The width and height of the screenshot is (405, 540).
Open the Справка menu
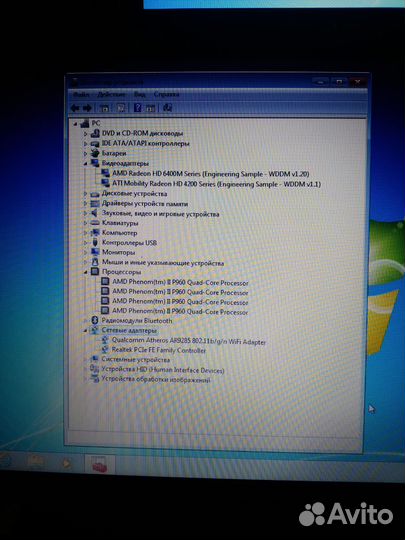[166, 94]
